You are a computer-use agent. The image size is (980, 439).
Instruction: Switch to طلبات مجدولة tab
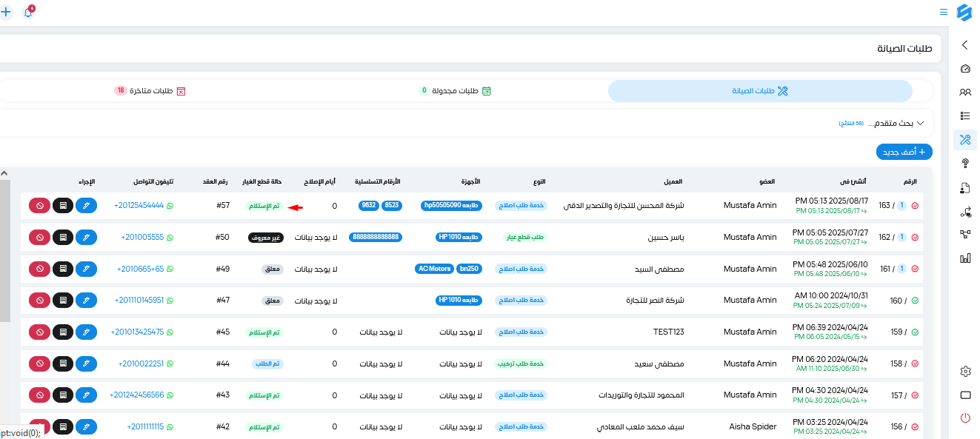(456, 91)
